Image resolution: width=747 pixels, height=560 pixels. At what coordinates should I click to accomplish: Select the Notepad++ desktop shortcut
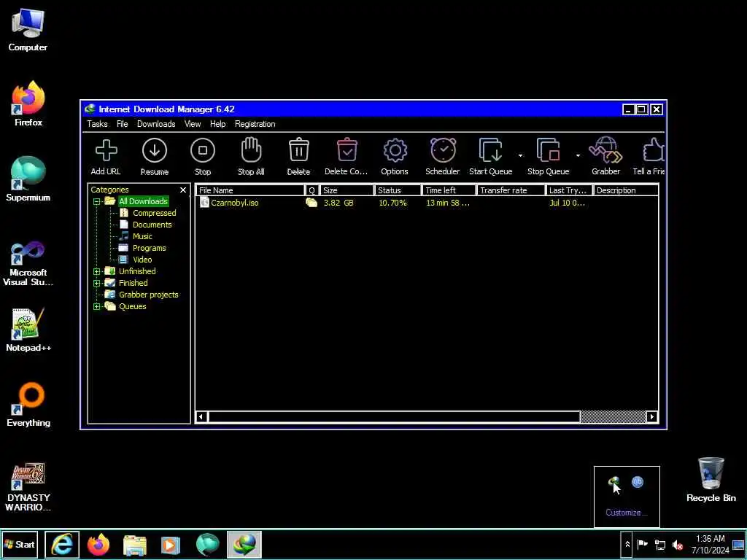pos(28,330)
